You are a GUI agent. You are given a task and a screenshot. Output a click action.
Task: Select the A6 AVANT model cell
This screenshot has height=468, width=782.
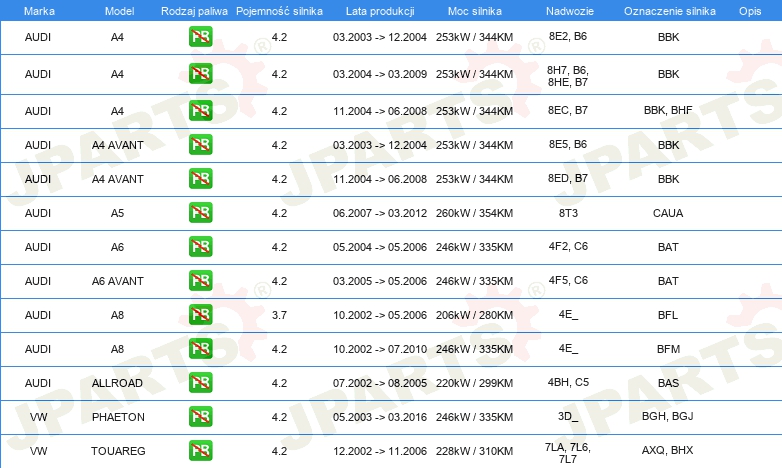pyautogui.click(x=118, y=281)
